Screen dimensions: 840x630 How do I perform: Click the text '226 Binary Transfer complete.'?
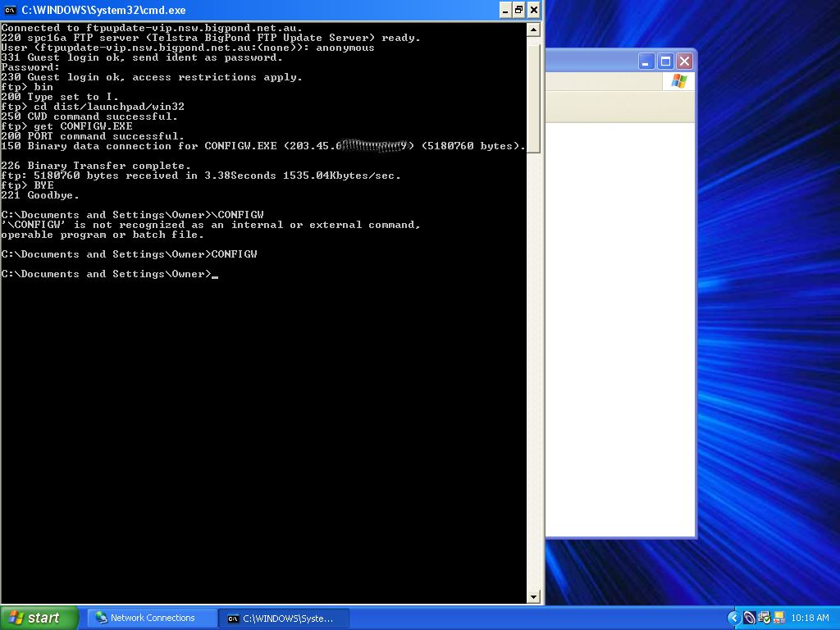pyautogui.click(x=96, y=166)
